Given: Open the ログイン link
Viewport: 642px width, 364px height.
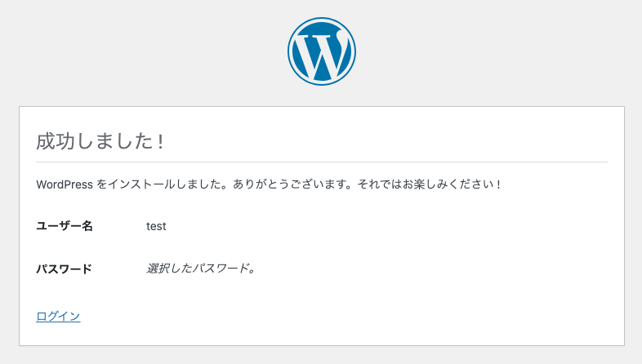Looking at the screenshot, I should (58, 317).
